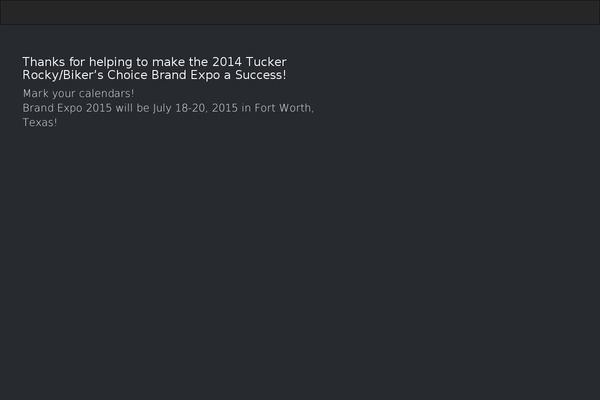Viewport: 600px width, 400px height.
Task: Click the word "helping" in the heading
Action: point(111,62)
